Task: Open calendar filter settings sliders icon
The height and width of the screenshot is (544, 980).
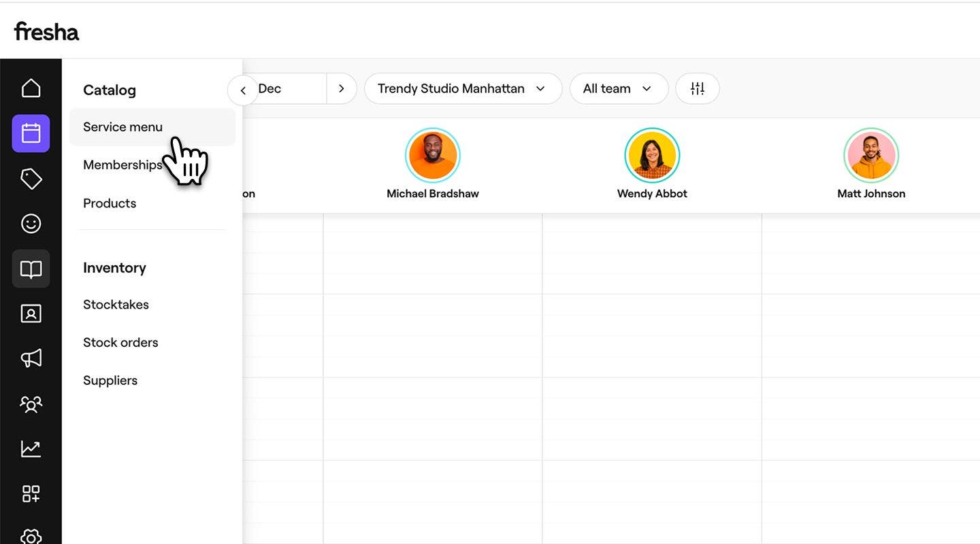Action: (x=697, y=88)
